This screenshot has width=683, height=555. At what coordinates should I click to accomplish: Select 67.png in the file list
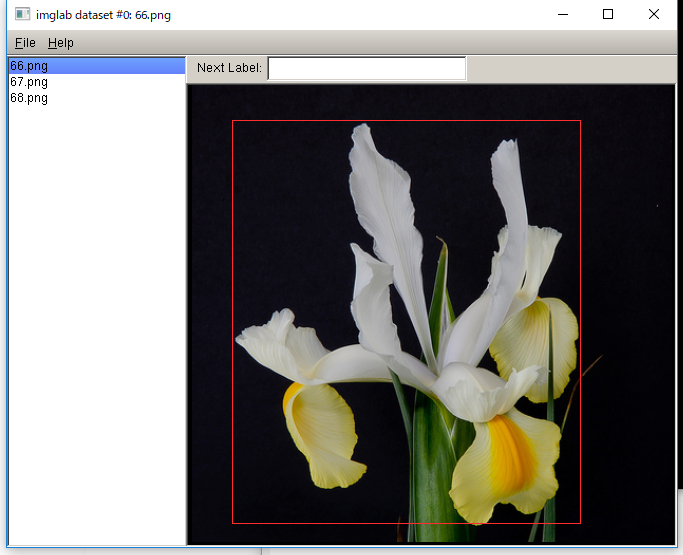click(97, 82)
